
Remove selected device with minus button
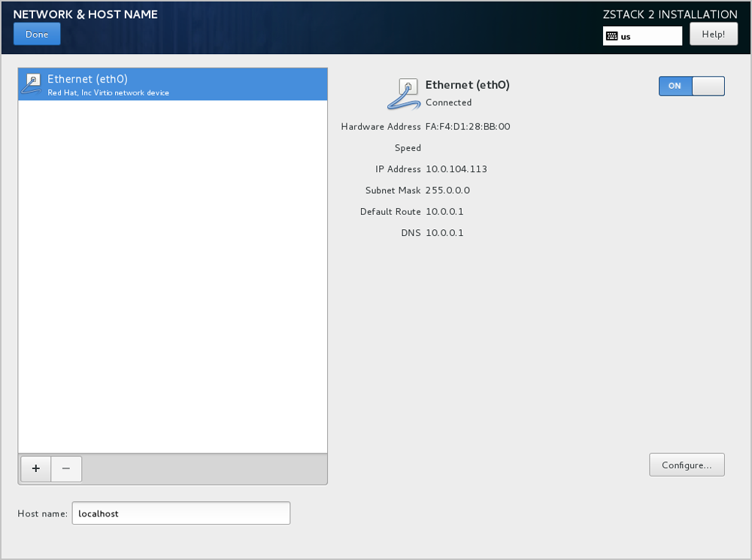[66, 468]
